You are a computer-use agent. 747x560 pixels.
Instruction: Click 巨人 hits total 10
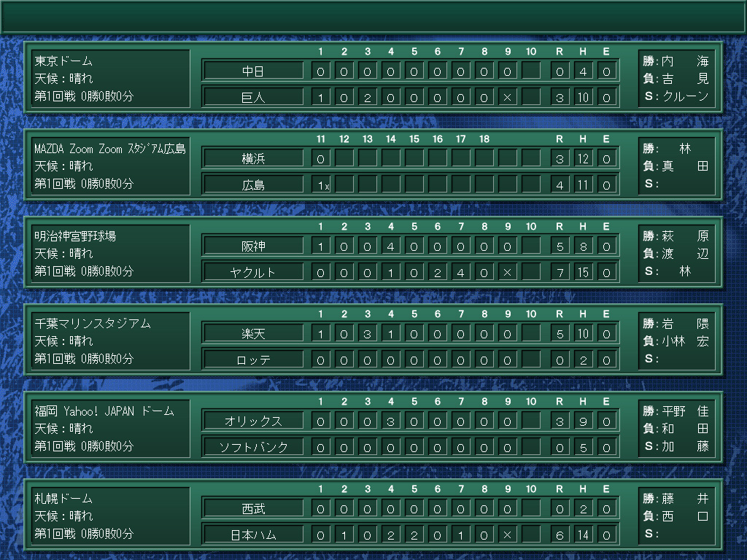tap(583, 98)
